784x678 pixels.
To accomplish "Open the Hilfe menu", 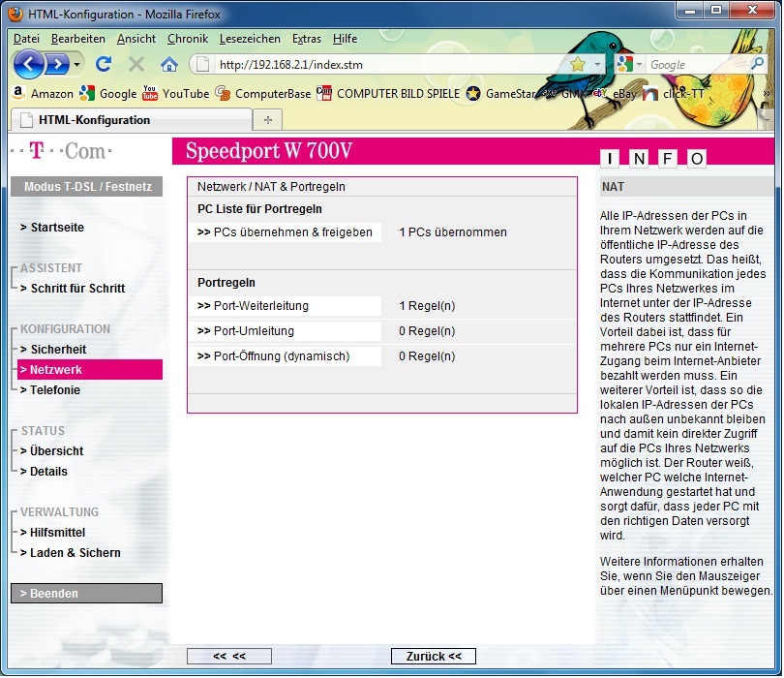I will (345, 39).
